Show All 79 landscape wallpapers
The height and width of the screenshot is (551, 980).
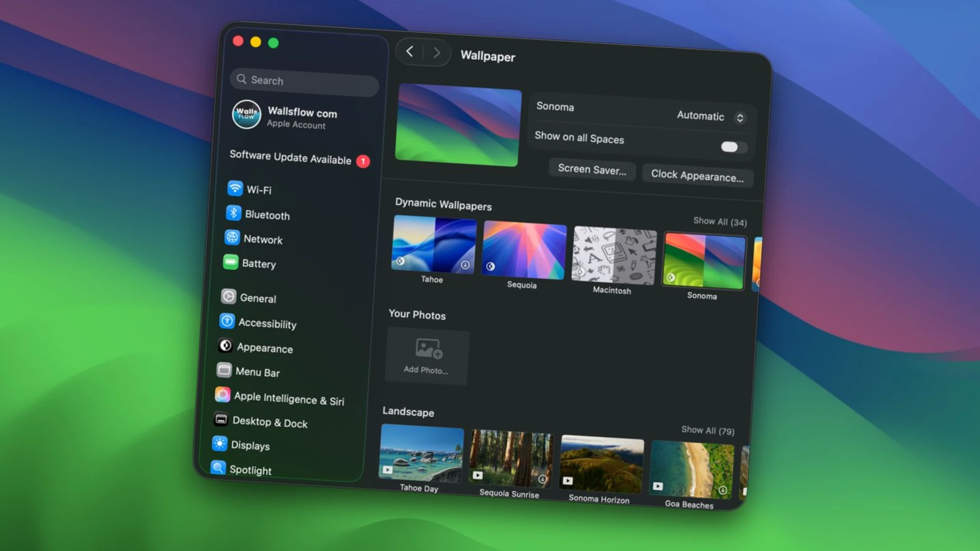(707, 431)
